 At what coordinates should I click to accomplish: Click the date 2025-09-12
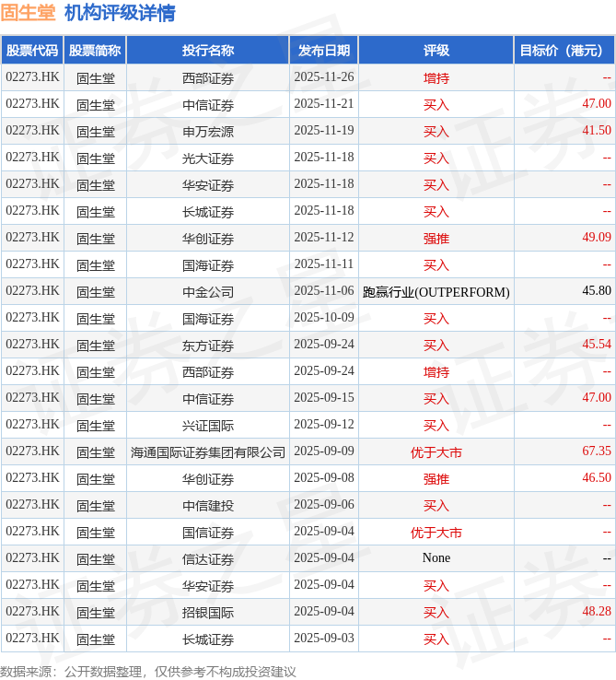[324, 424]
